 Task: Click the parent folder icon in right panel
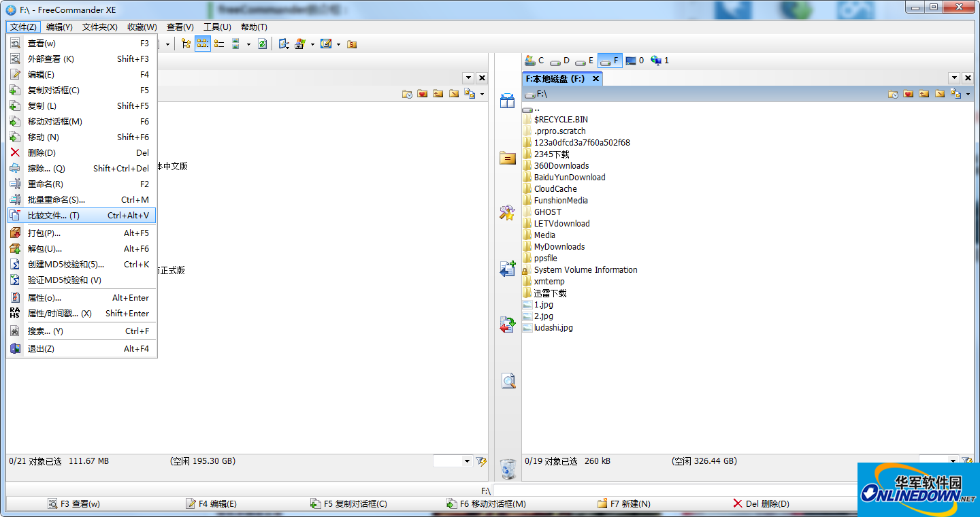click(924, 94)
